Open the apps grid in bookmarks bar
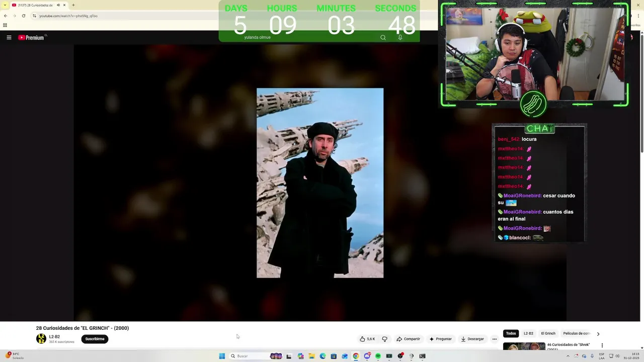Screen dimensions: 644x362 pyautogui.click(x=5, y=25)
